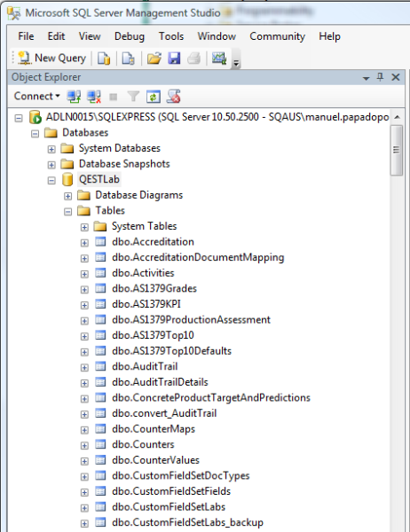This screenshot has width=410, height=532.
Task: Select the dbo.CounterValues table
Action: coord(155,460)
